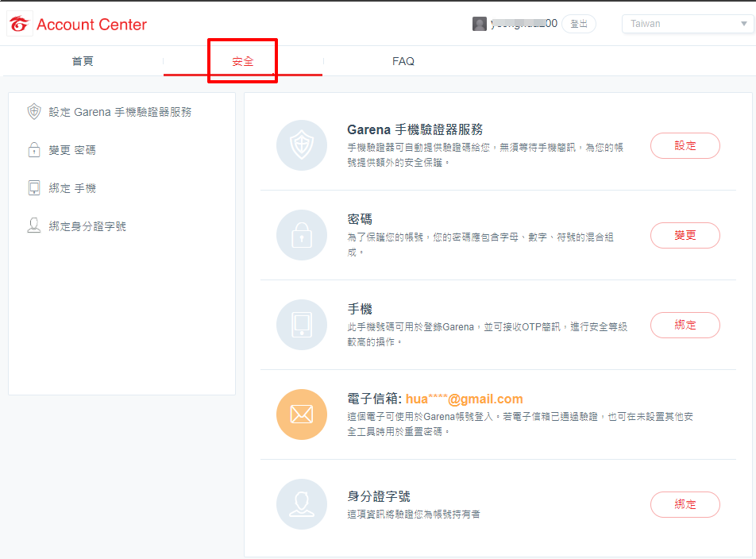
Task: Click the round shield icon for 手機驗證器服務
Action: coord(301,145)
